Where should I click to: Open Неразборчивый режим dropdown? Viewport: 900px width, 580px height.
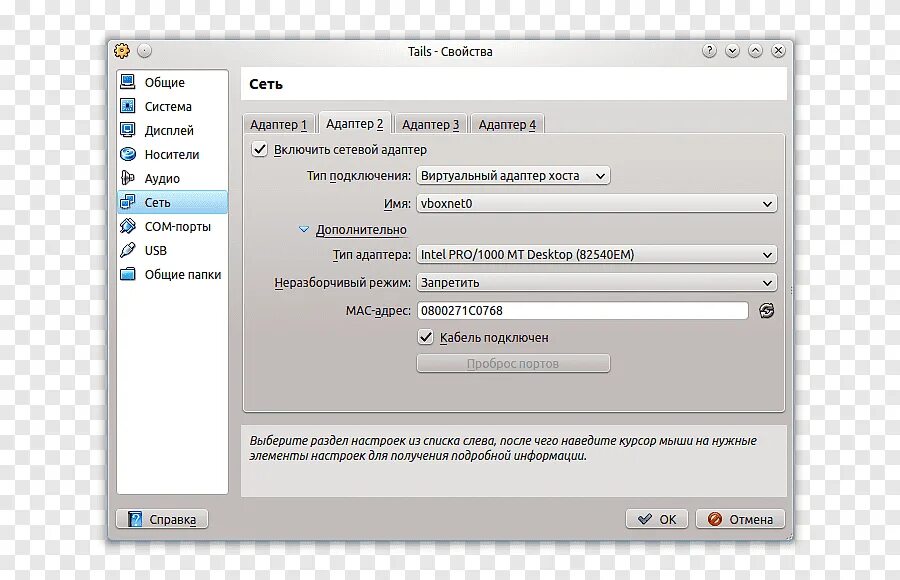[x=597, y=283]
